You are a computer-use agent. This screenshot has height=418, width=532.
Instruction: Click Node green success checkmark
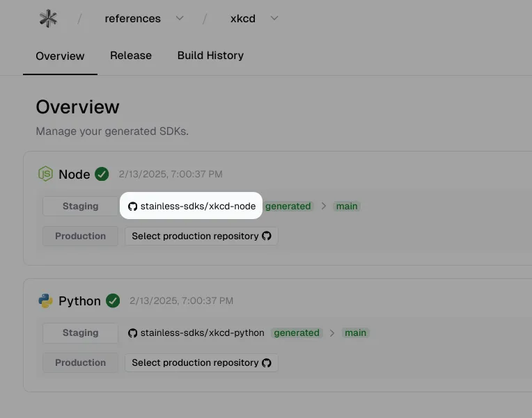tap(102, 174)
